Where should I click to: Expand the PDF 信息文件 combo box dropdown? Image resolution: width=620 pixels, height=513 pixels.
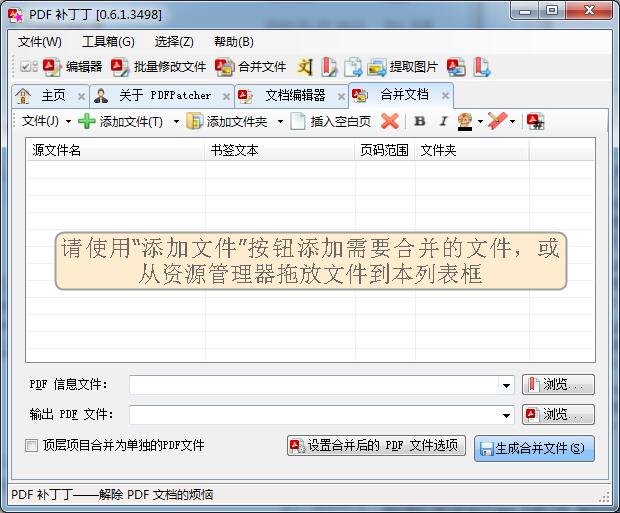point(506,385)
